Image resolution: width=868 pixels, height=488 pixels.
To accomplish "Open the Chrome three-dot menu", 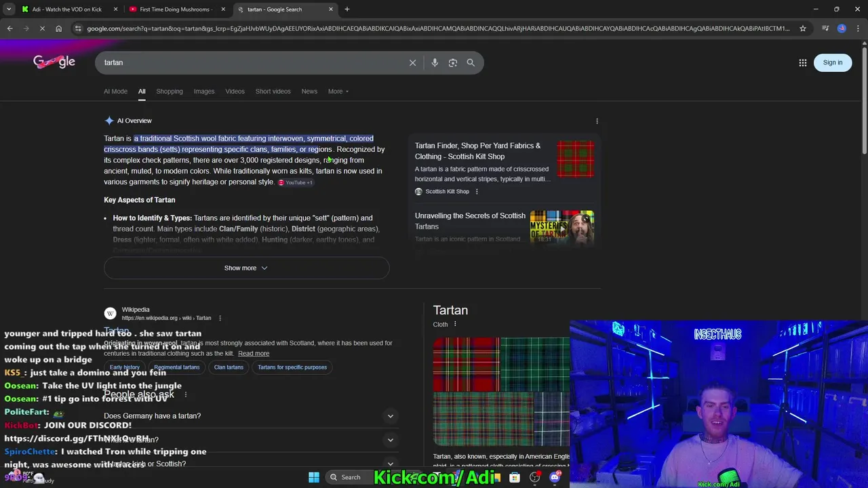I will (x=859, y=28).
